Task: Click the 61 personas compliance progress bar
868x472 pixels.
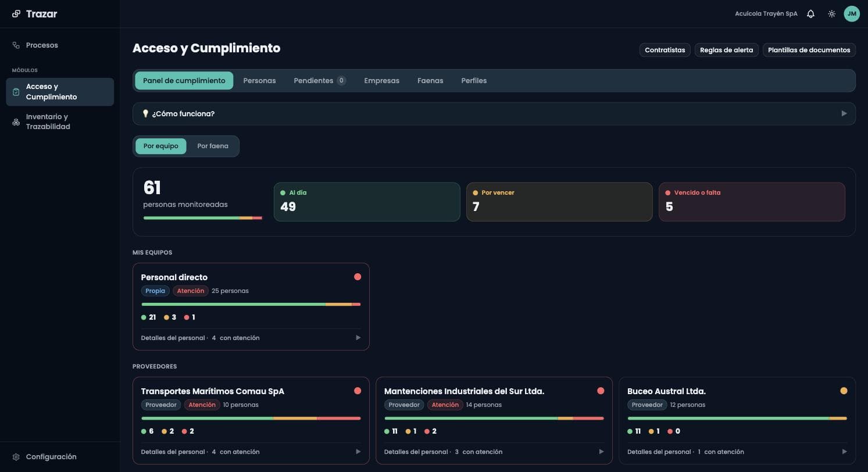Action: [202, 218]
